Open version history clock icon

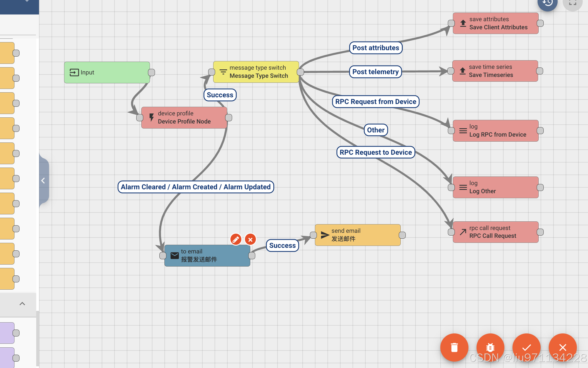[x=547, y=3]
